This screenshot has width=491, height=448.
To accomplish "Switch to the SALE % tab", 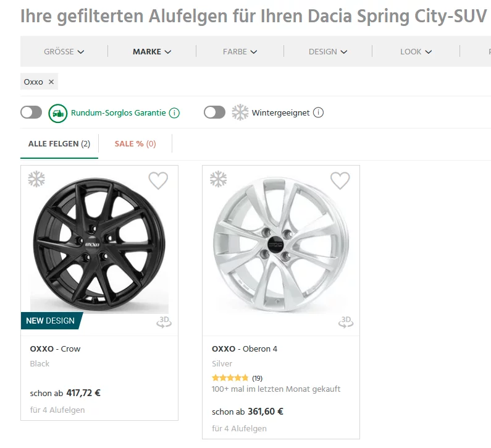I will point(135,144).
